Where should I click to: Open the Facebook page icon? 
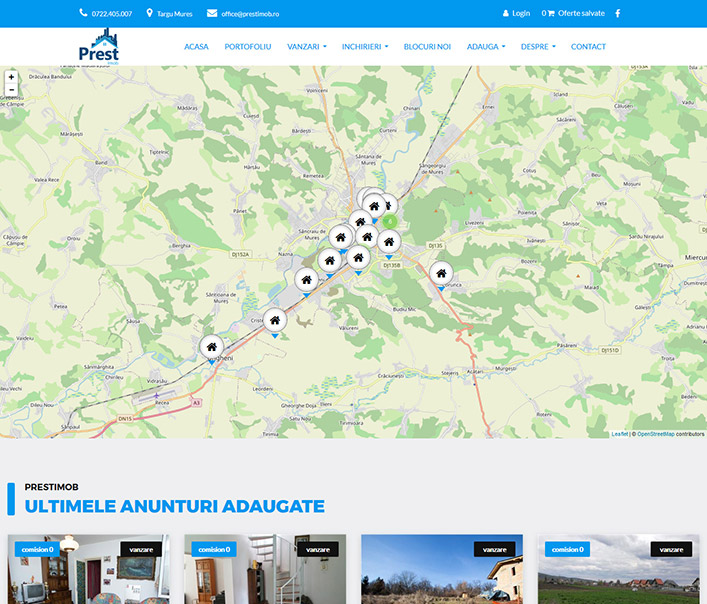[x=618, y=14]
